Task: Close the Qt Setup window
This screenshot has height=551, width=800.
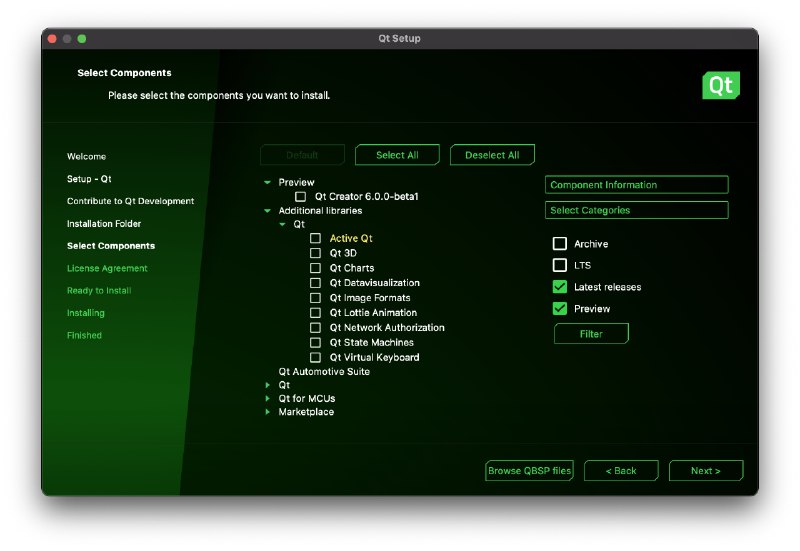Action: (52, 39)
